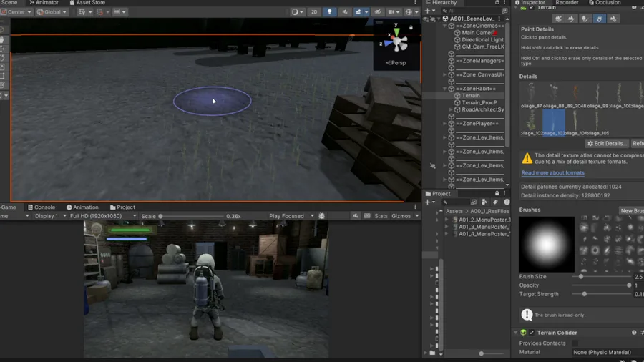The image size is (644, 362).
Task: Open the Play Focused dropdown
Action: 292,216
